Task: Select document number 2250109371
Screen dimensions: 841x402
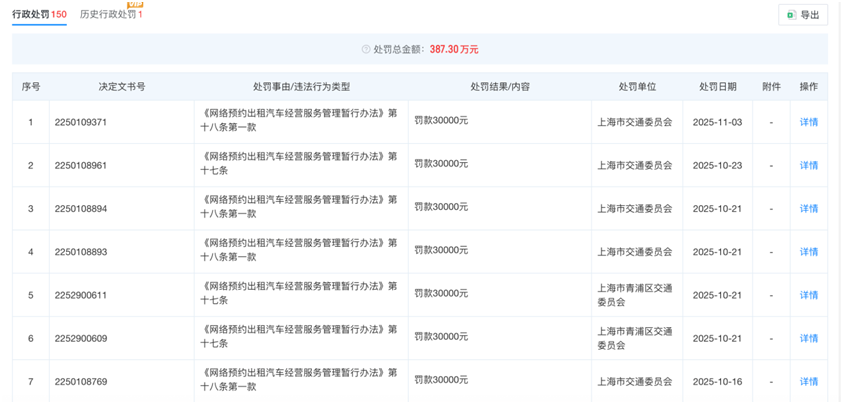Action: 80,122
